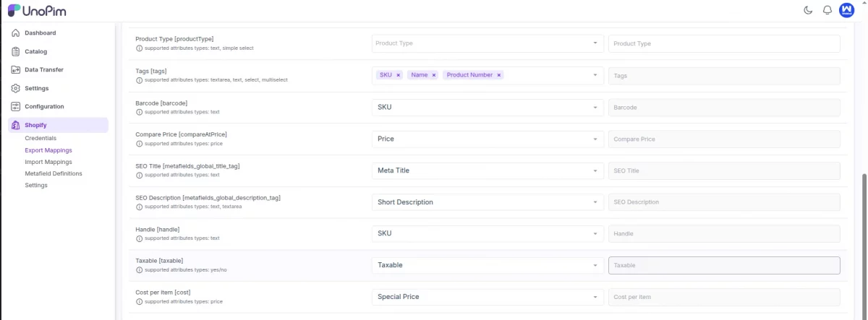
Task: Expand Tags multiselect dropdown arrow
Action: pyautogui.click(x=595, y=75)
